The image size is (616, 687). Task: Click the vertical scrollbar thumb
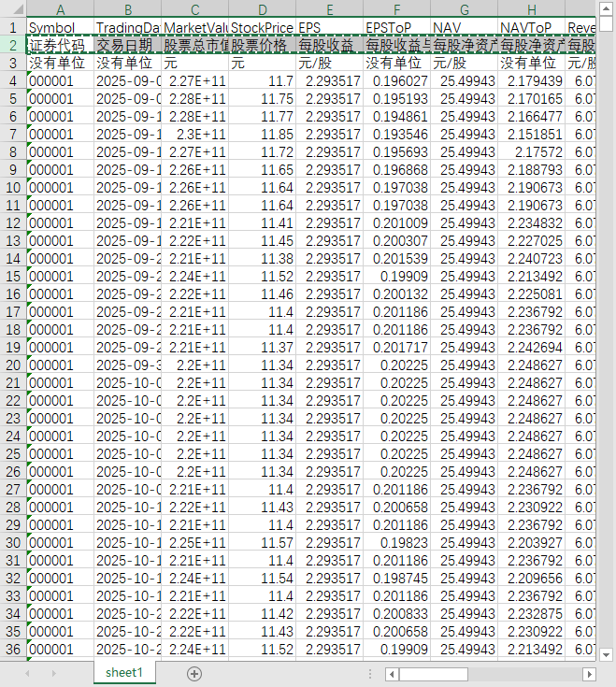pos(606,23)
